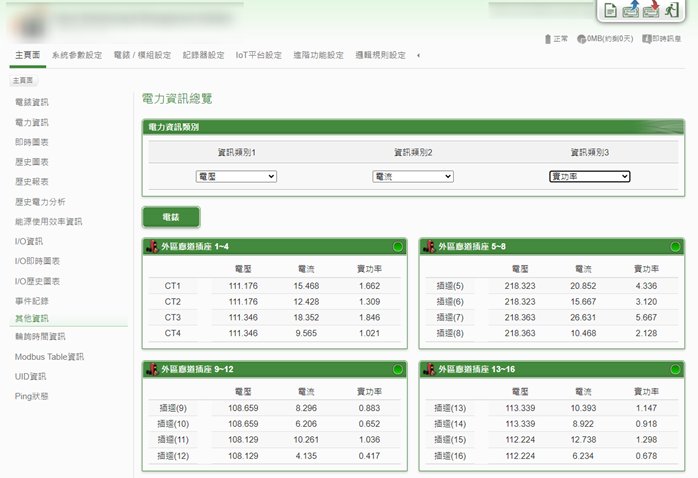Click the 0MB storage status icon
This screenshot has width=698, height=478.
coord(582,39)
